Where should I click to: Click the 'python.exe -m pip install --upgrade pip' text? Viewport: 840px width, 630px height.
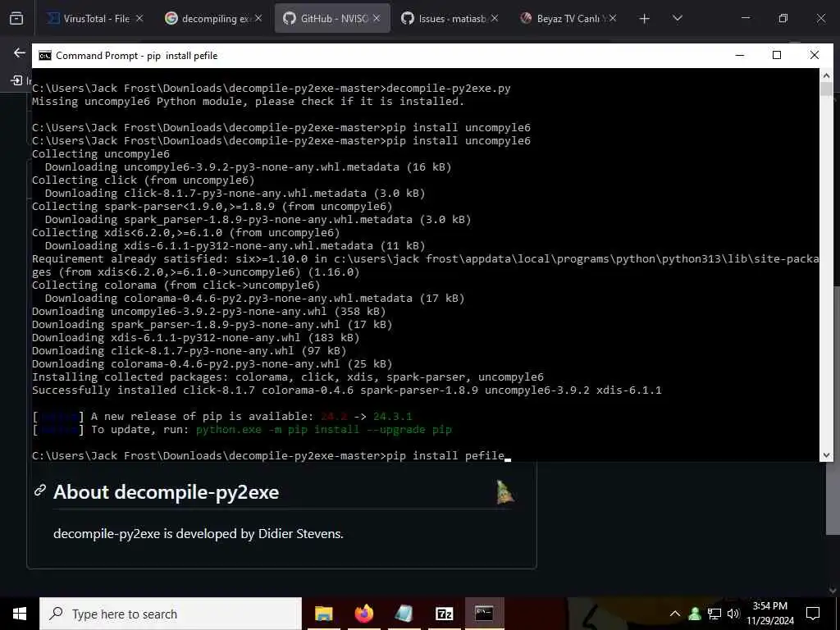[323, 430]
